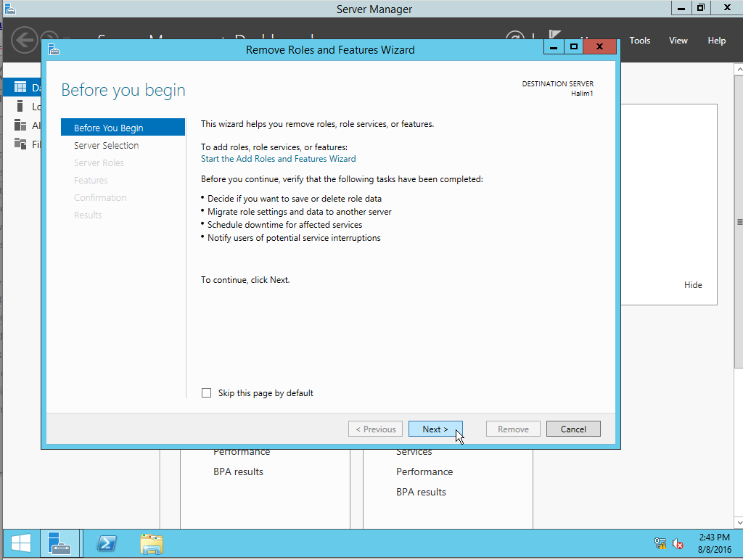Click the muted volume icon in system tray

pos(677,543)
